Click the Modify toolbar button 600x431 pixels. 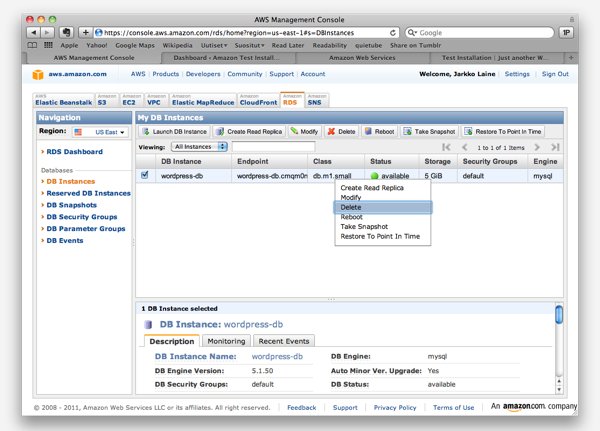305,131
